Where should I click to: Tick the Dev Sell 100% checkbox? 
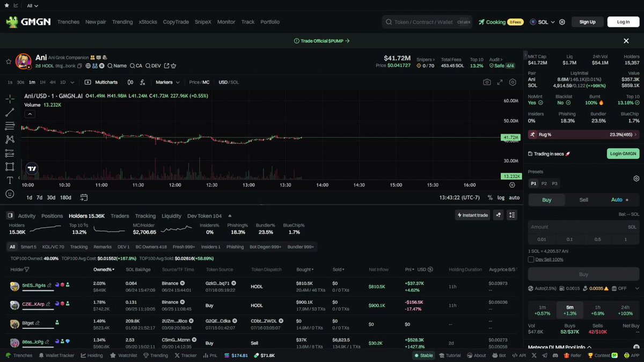531,260
